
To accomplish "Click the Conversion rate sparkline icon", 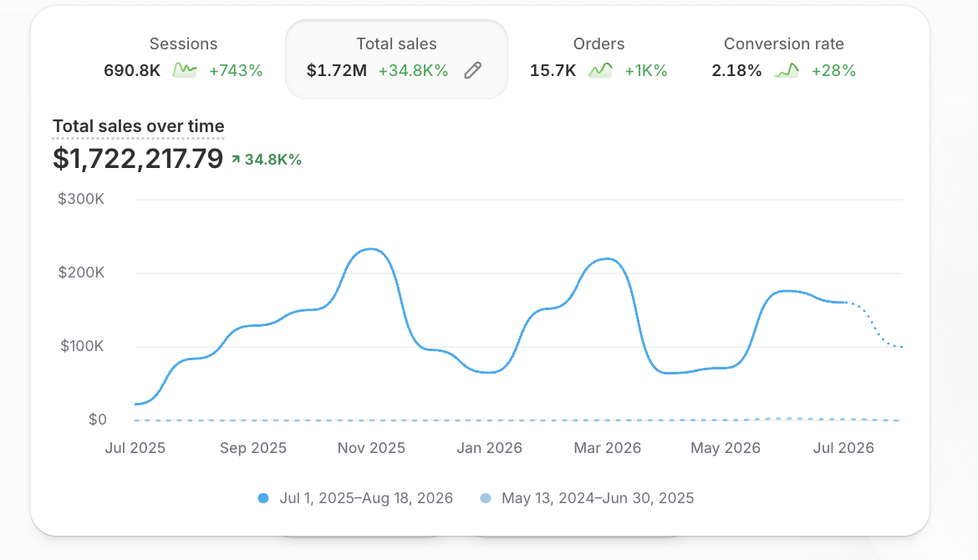I will [x=787, y=70].
